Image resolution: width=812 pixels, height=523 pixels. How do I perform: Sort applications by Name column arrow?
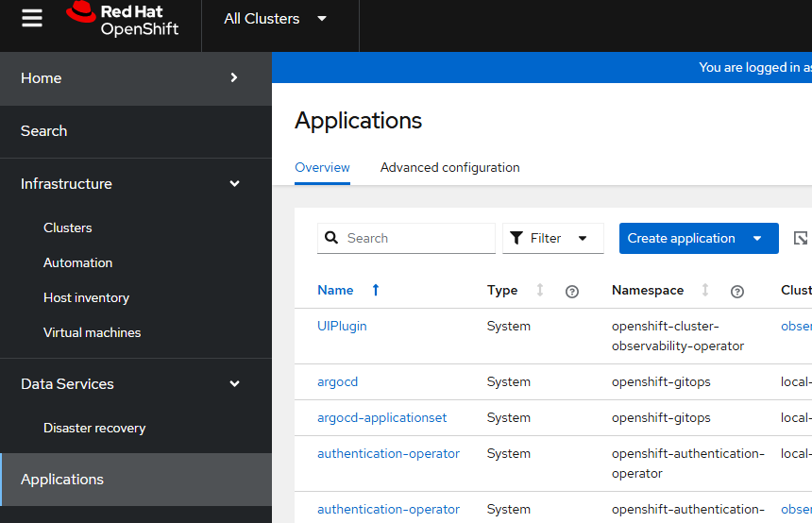point(376,291)
